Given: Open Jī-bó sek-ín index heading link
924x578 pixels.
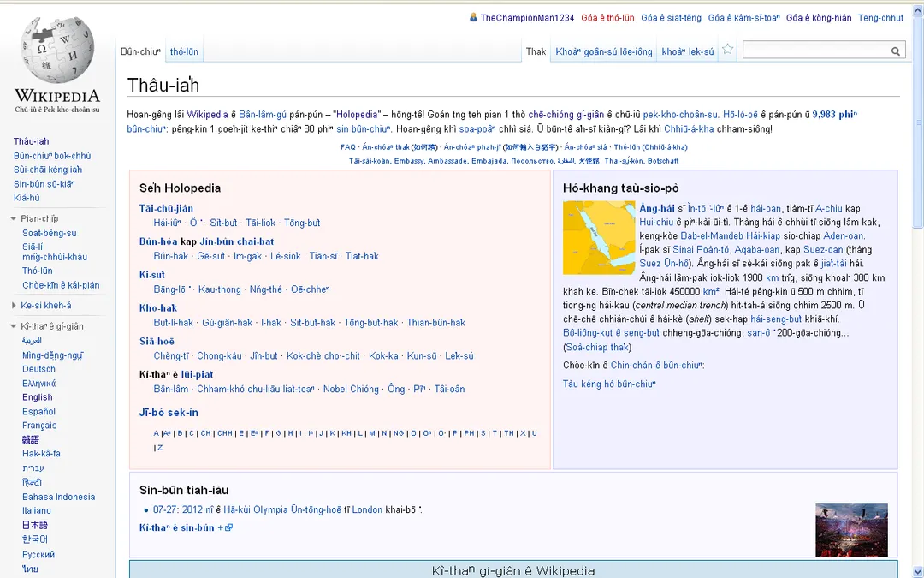Looking at the screenshot, I should pyautogui.click(x=169, y=413).
